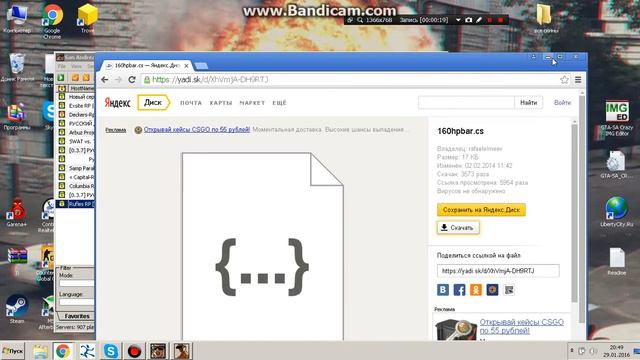The height and width of the screenshot is (360, 640).
Task: Open the Chrome hamburger menu
Action: (x=578, y=80)
